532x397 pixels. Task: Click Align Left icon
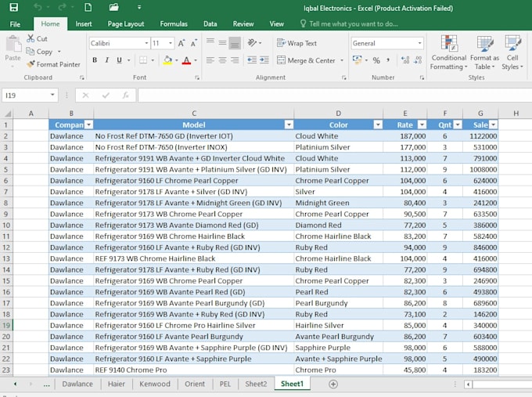pos(210,60)
